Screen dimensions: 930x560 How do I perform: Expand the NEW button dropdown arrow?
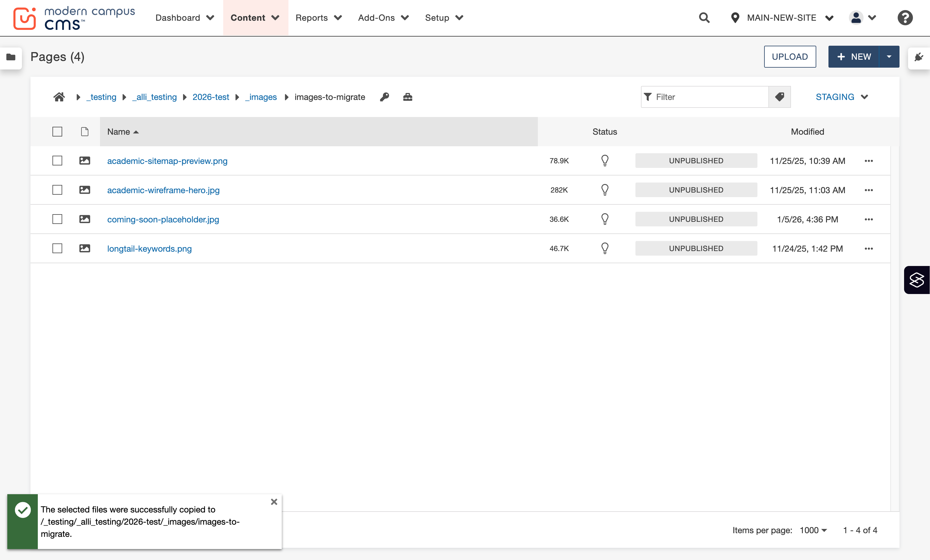click(889, 57)
